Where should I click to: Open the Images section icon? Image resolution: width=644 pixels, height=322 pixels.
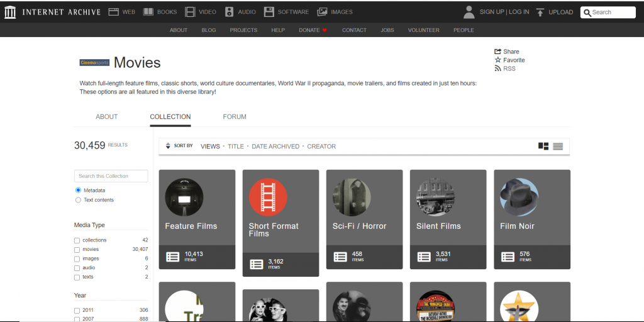coord(323,12)
